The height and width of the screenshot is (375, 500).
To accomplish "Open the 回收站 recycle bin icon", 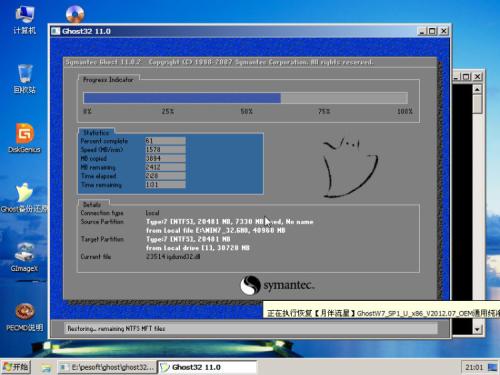I will 25,79.
